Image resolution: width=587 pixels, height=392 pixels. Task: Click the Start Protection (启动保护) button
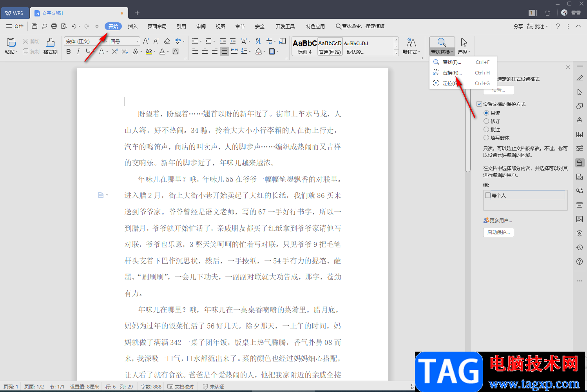(498, 232)
